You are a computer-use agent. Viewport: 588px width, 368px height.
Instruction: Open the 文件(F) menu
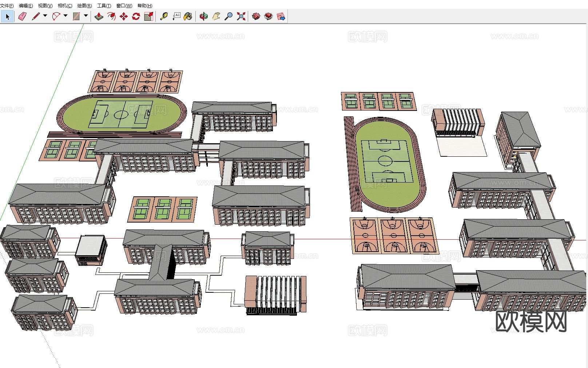[x=7, y=5]
